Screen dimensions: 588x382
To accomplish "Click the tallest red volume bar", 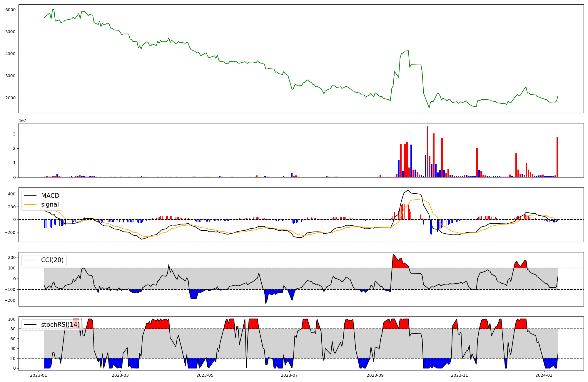I will click(x=427, y=151).
